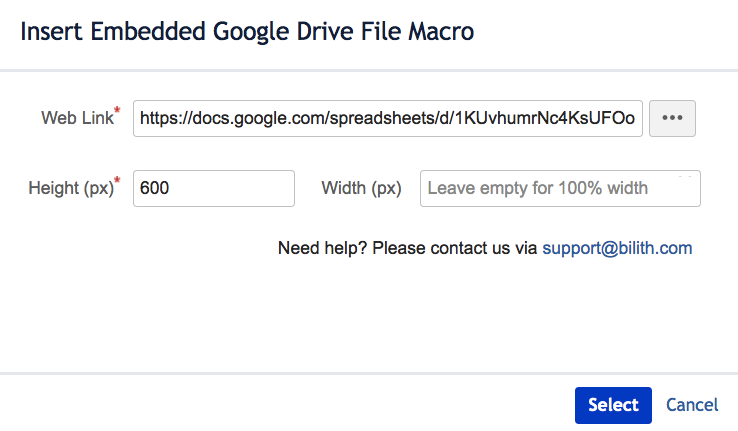
Task: Click the Width (px) label text
Action: [361, 188]
